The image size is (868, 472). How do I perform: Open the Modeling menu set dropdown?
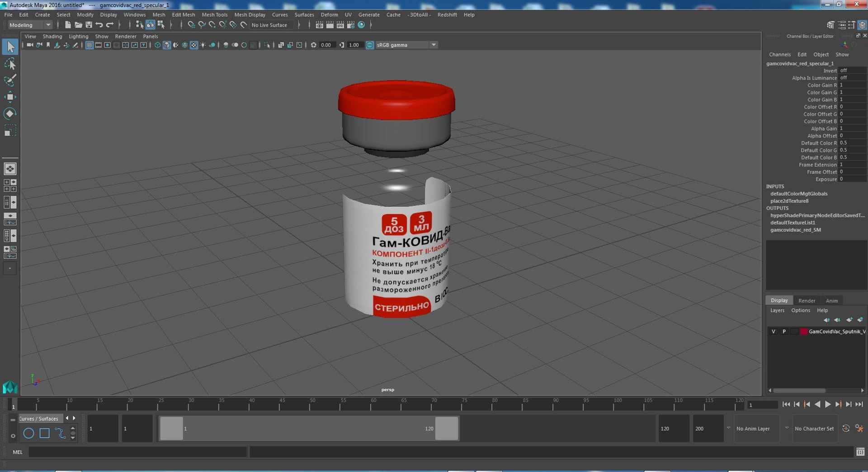coord(30,25)
